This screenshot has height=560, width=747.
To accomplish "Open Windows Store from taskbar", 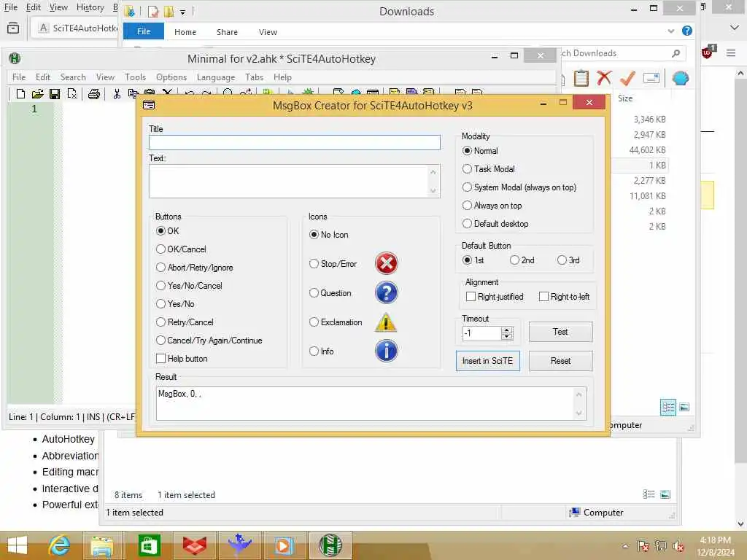I will click(149, 545).
